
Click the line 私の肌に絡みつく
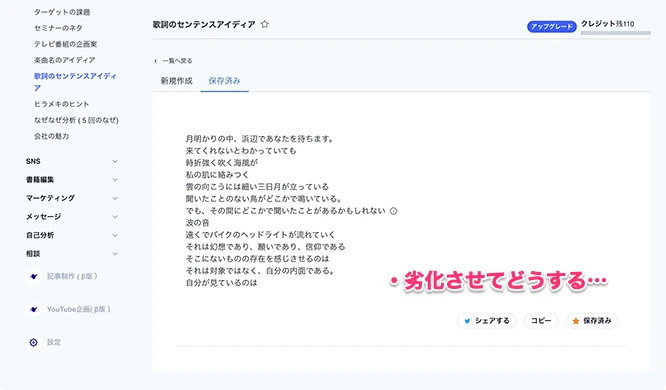[x=217, y=175]
